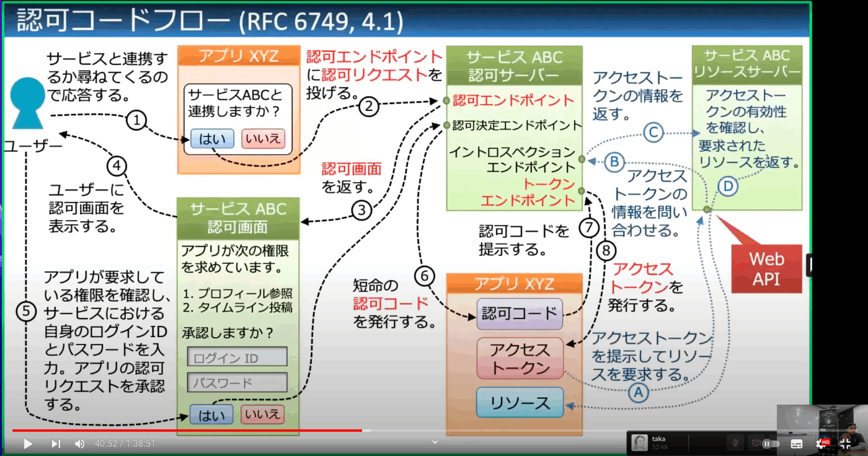Click the ユーザー label under the silhouette
Screen dimensions: 868x456
tap(33, 146)
